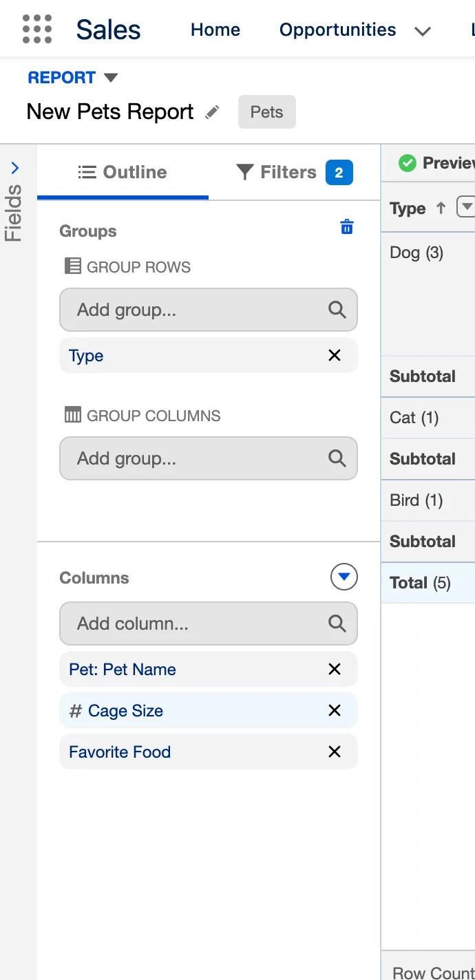Open the REPORT type dropdown
475x980 pixels.
(111, 78)
